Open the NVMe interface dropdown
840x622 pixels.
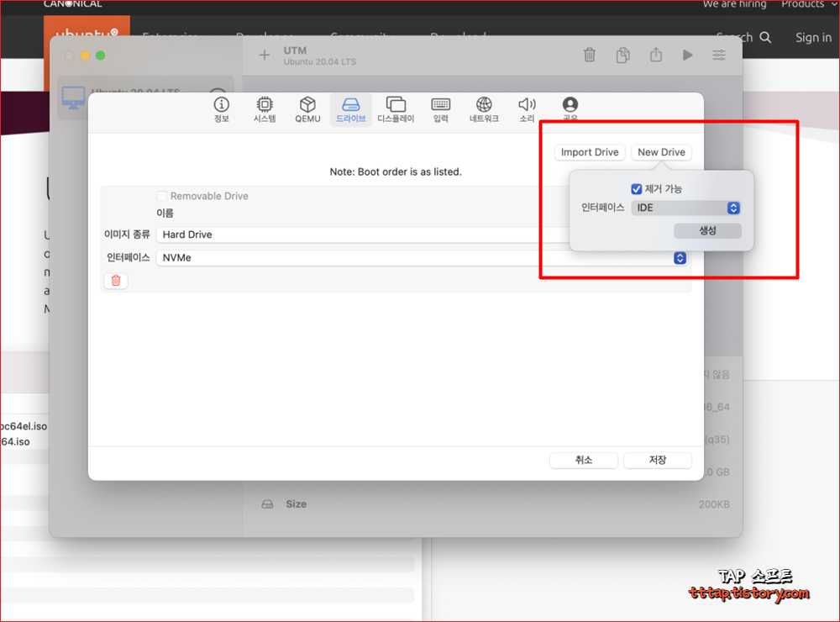click(x=422, y=258)
